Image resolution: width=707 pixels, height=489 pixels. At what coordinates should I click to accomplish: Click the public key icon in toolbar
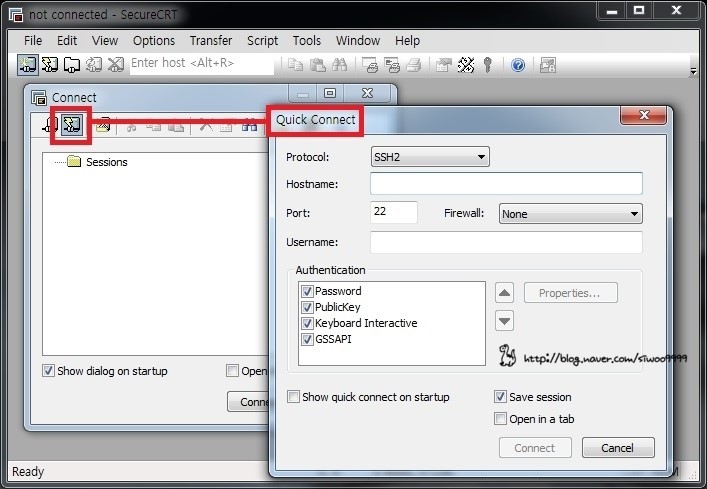click(488, 64)
